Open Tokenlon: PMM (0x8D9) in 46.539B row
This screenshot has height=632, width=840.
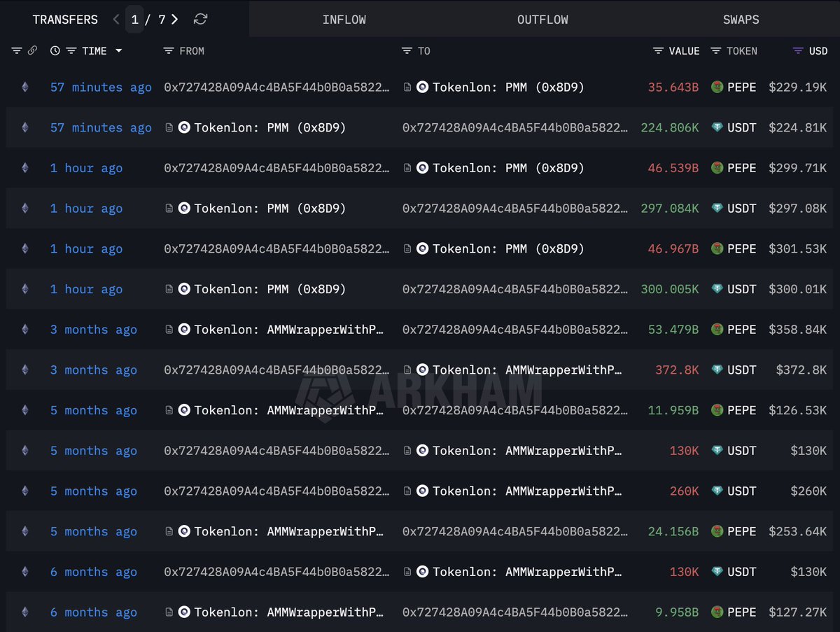pyautogui.click(x=508, y=168)
